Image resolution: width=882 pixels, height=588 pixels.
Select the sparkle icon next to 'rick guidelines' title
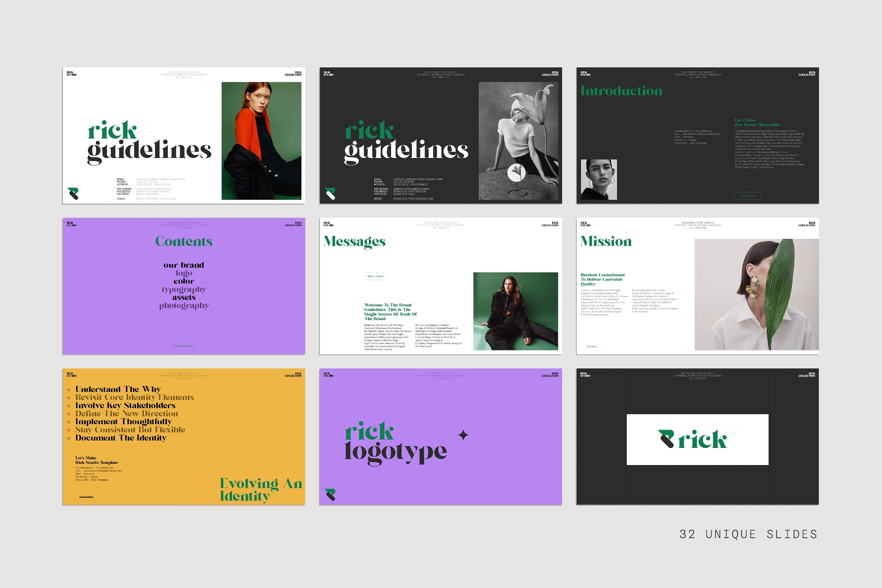pos(146,130)
